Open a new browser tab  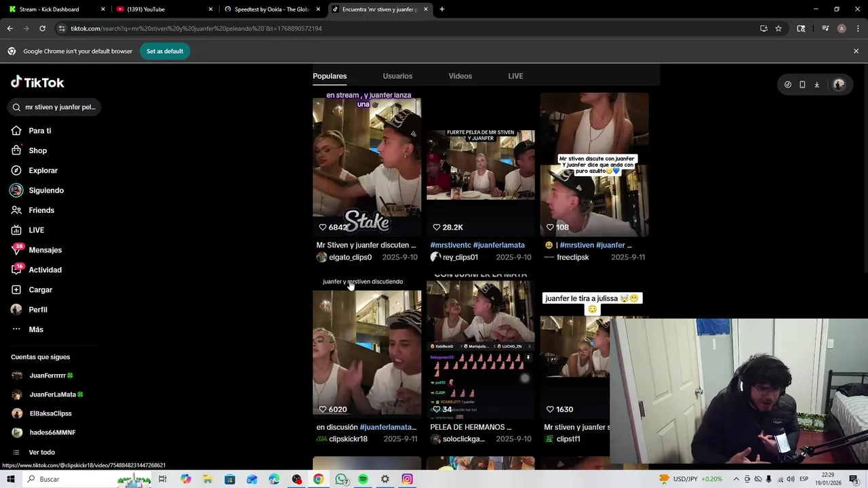[x=442, y=9]
